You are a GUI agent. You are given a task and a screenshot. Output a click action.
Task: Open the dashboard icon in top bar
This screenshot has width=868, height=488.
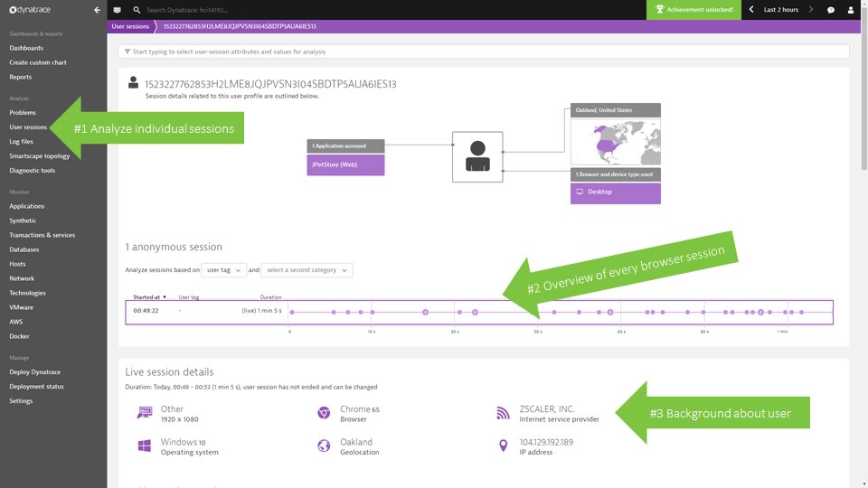coord(117,10)
